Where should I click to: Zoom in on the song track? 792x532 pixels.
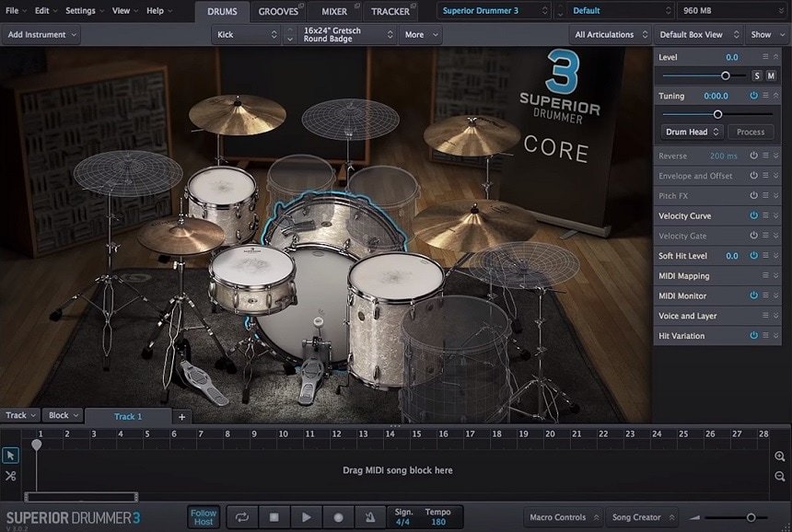pos(780,457)
